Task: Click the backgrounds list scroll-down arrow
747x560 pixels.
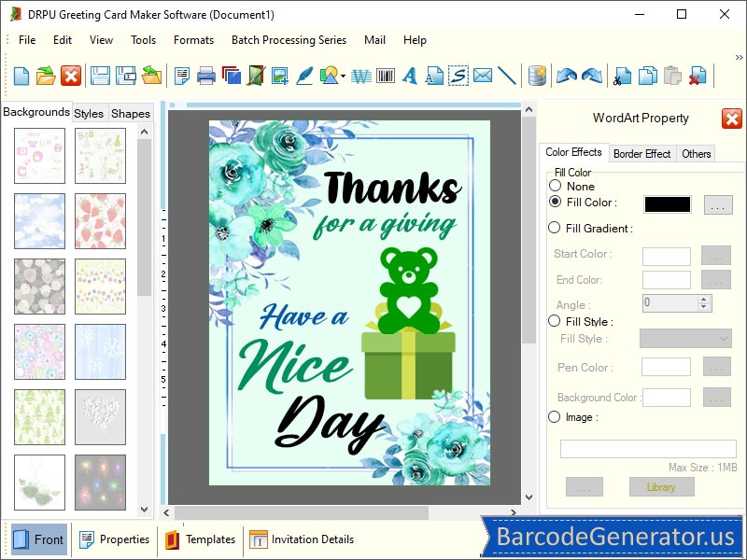Action: [x=145, y=509]
